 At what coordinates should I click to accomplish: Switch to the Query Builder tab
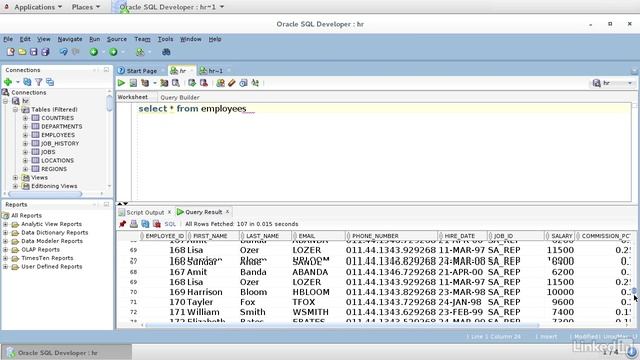click(x=180, y=97)
